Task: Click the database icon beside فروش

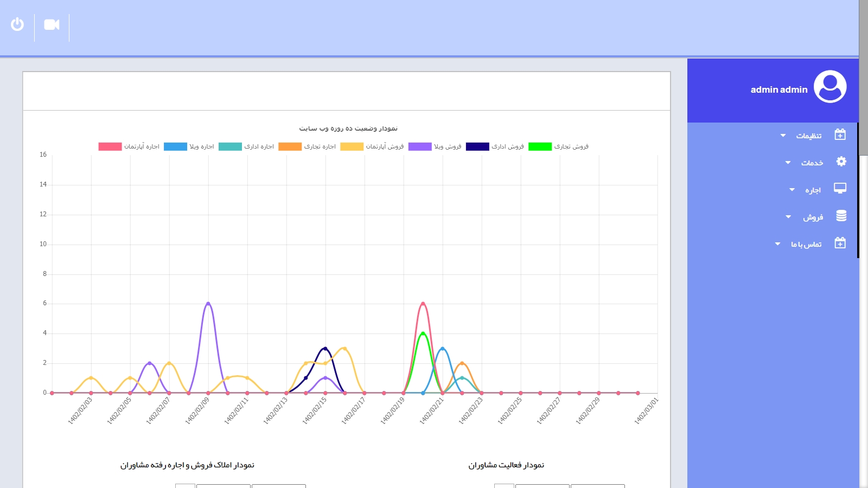Action: point(841,216)
